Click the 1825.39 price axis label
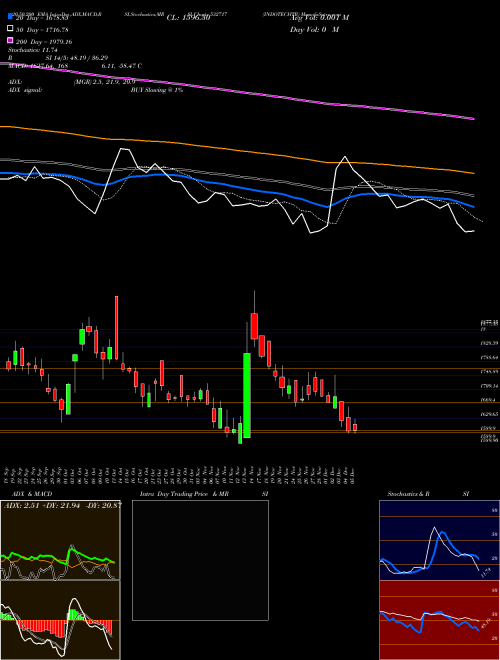 click(x=489, y=343)
